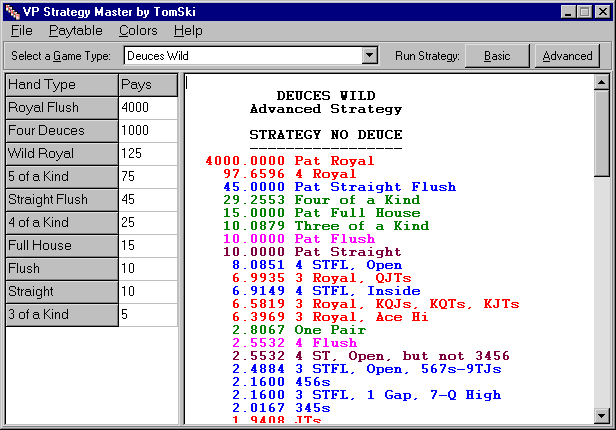
Task: Click the 'Four of a Kind' strategy line
Action: pos(322,200)
